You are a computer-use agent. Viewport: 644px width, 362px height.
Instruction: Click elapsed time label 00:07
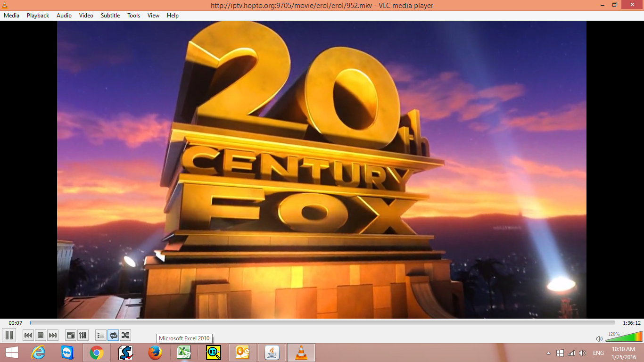point(16,323)
